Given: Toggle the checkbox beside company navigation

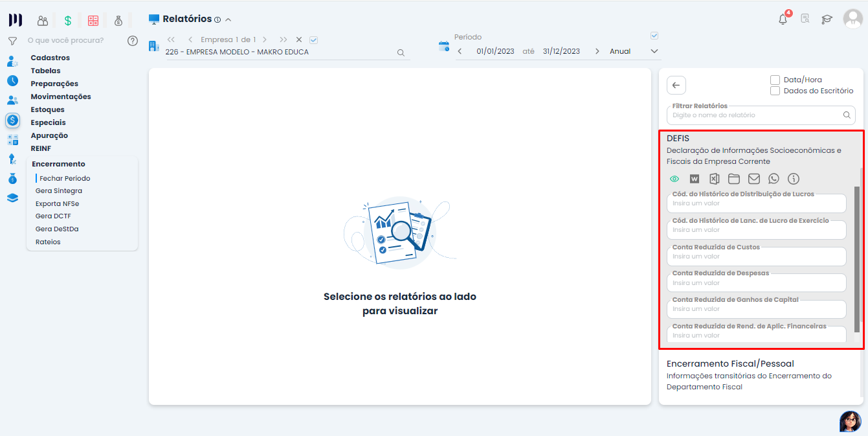Looking at the screenshot, I should pyautogui.click(x=314, y=40).
